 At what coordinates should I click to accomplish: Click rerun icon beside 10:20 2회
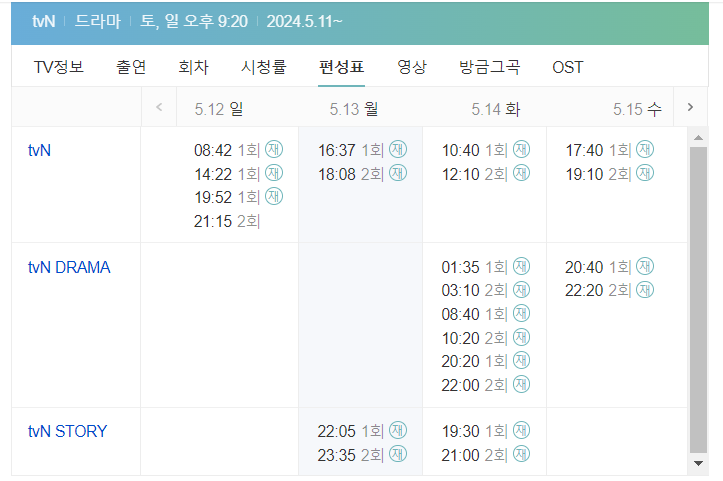point(522,337)
